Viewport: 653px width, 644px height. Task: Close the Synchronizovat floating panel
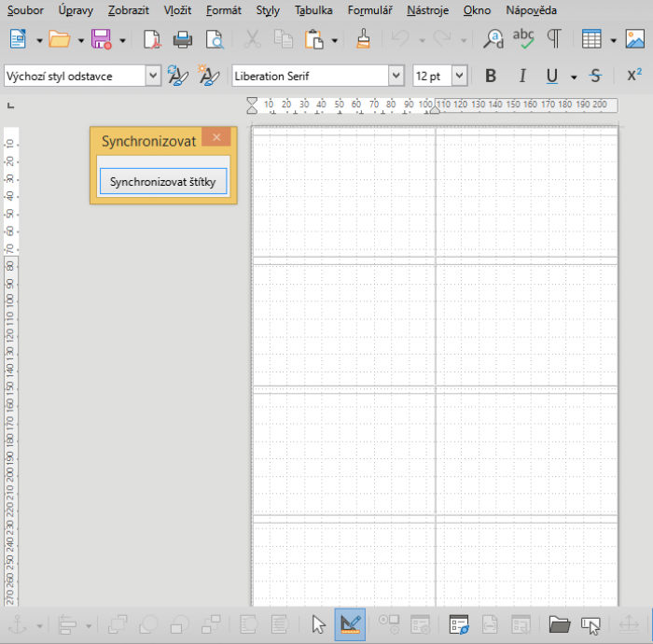(216, 137)
